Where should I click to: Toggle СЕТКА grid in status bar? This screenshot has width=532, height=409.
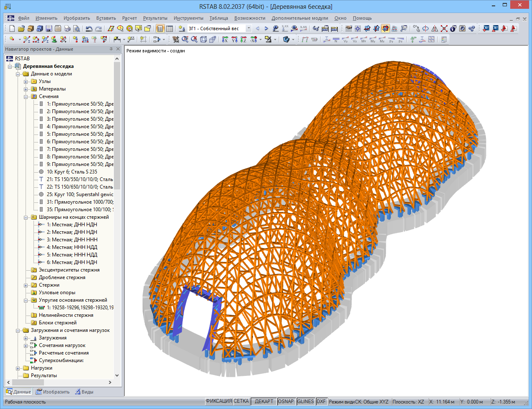click(241, 401)
